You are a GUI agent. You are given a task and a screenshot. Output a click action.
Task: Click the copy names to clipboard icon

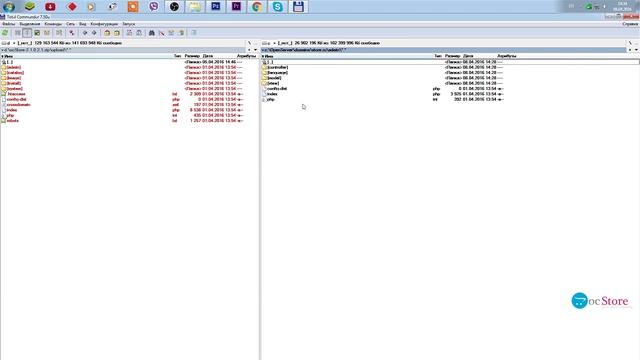point(181,33)
